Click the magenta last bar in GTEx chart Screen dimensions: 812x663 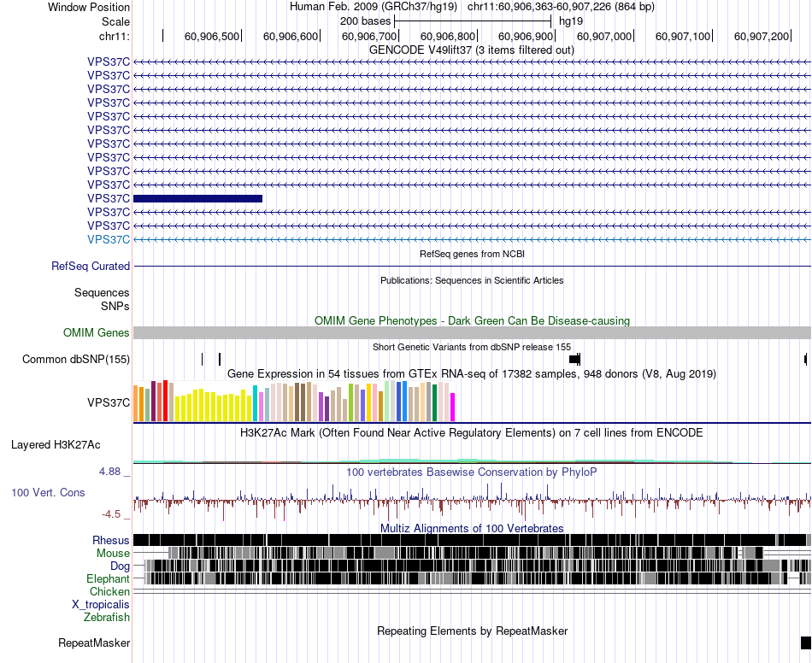453,408
